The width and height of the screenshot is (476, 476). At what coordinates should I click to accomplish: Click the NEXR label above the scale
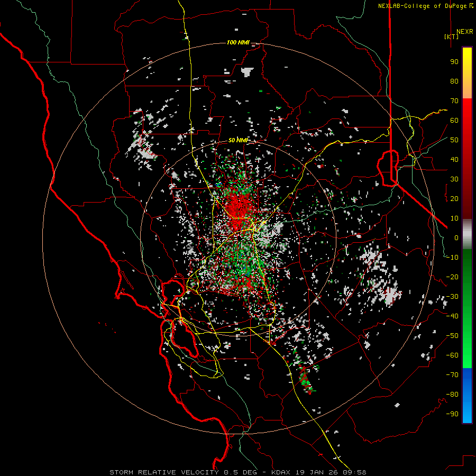pos(464,32)
